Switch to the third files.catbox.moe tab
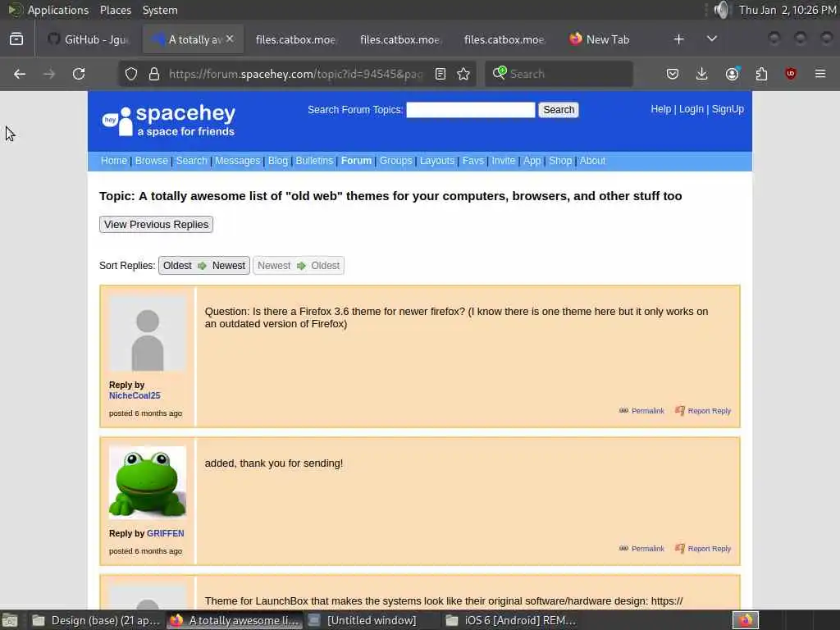The height and width of the screenshot is (630, 840). tap(504, 39)
